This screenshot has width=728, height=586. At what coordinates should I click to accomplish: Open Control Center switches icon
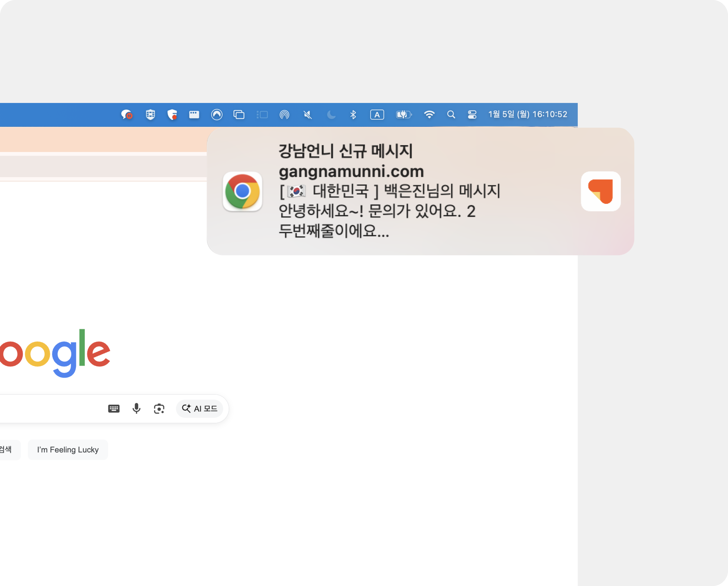pyautogui.click(x=472, y=115)
